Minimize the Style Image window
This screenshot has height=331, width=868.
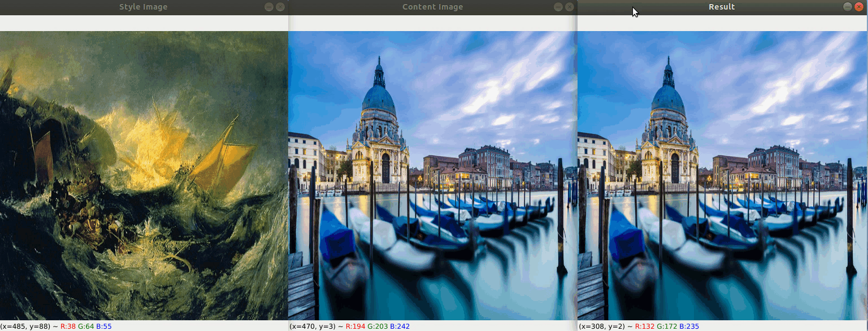coord(269,7)
